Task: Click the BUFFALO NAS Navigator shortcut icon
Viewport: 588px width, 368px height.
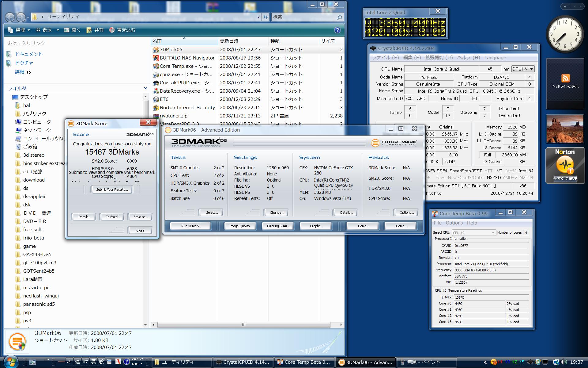Action: click(x=156, y=58)
